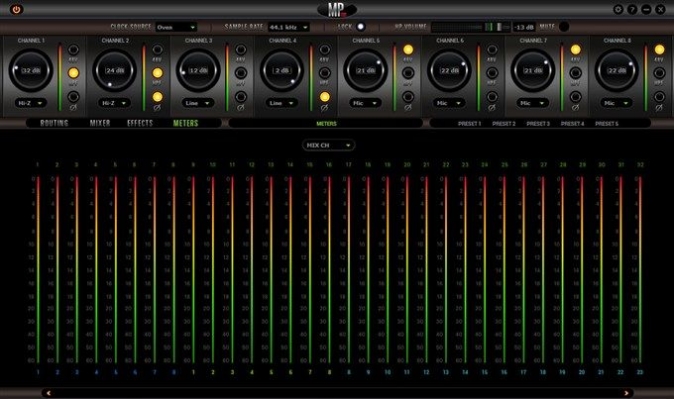Click the horizontal scrollbar track below meters
The image size is (674, 399).
[x=337, y=393]
